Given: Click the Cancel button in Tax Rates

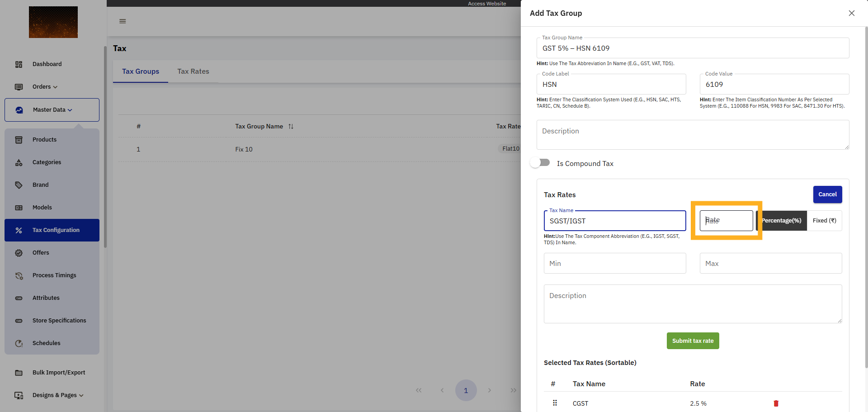Looking at the screenshot, I should (827, 194).
